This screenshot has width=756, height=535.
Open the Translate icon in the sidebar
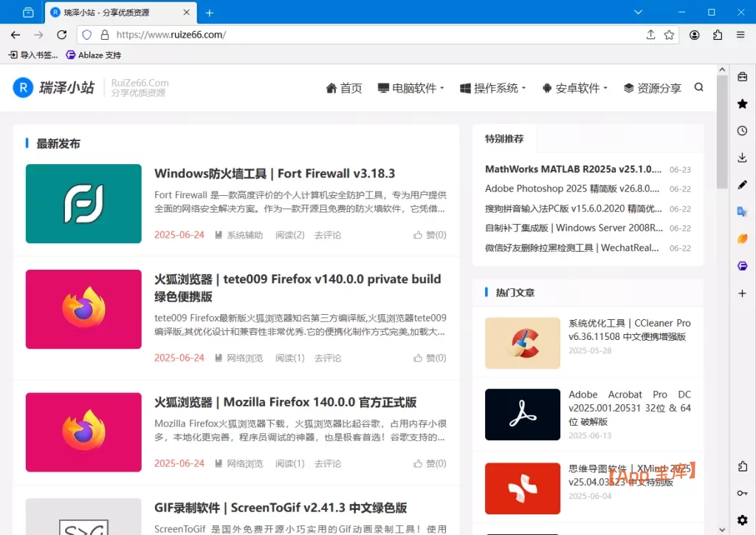tap(742, 211)
